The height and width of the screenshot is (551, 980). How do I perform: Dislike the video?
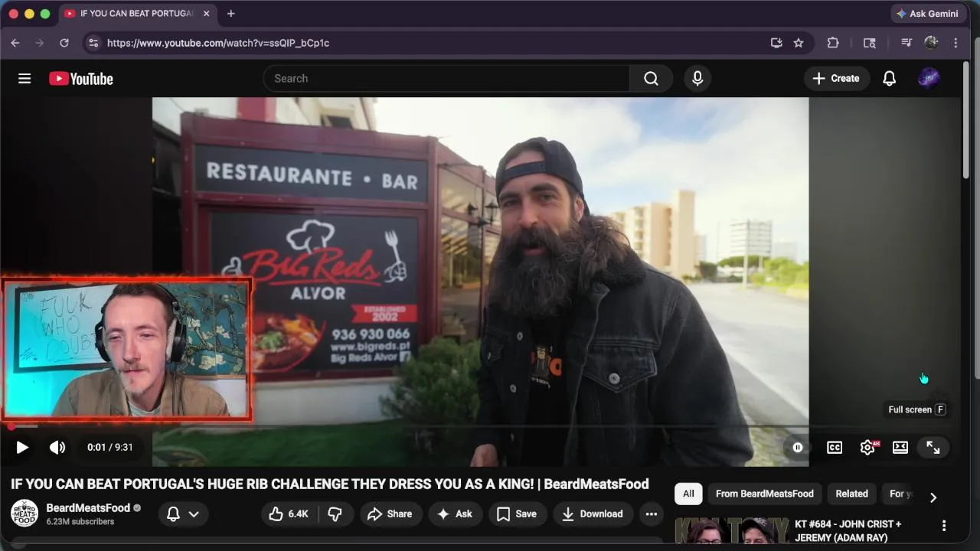coord(335,514)
